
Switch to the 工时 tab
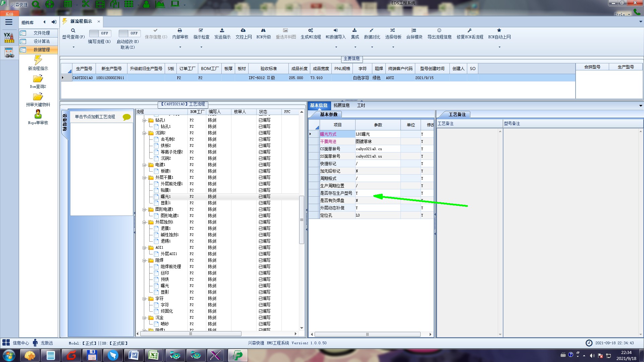tap(361, 105)
